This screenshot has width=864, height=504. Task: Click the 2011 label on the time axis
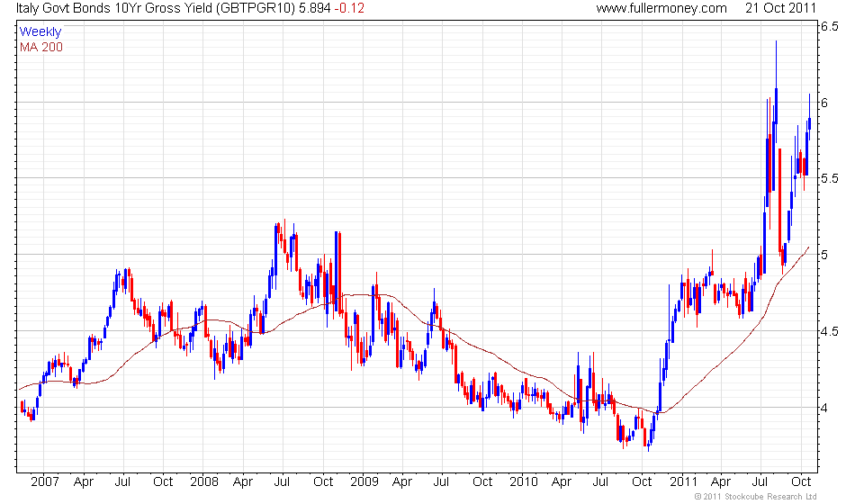pos(683,482)
